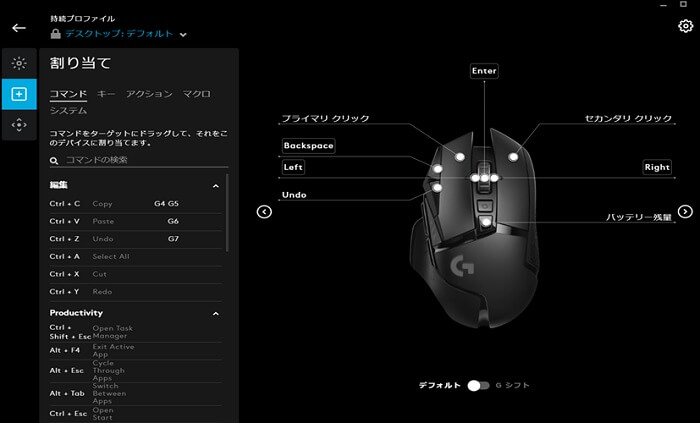Select Open Task Manager command

[136, 332]
